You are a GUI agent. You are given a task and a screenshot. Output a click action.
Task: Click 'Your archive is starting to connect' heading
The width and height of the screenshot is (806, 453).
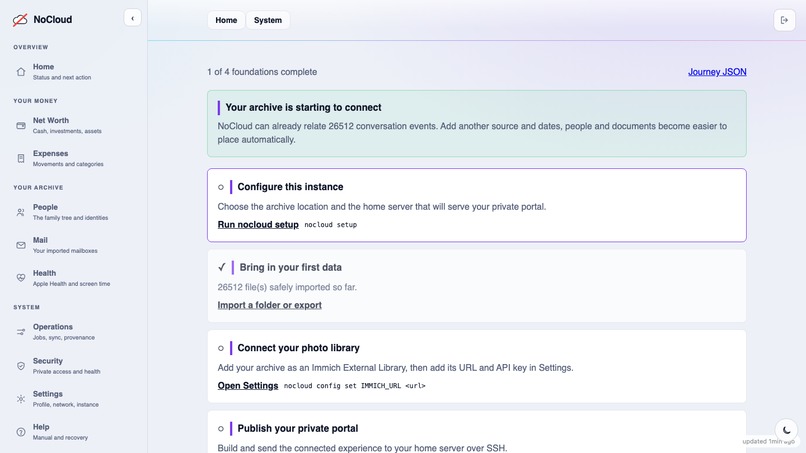[x=303, y=107]
